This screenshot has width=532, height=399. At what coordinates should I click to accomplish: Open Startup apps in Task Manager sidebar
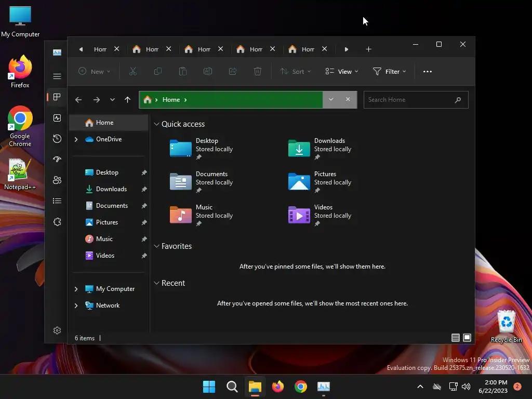point(57,159)
